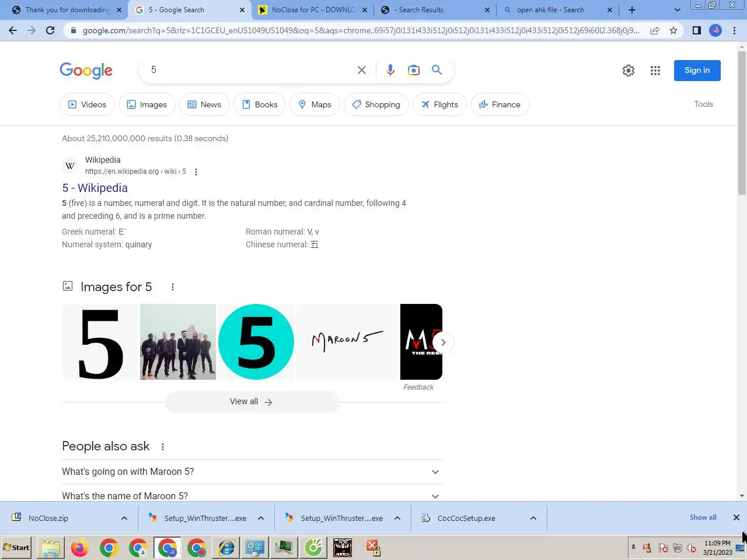Open Internet Explorer from the taskbar
The width and height of the screenshot is (747, 560).
(226, 548)
